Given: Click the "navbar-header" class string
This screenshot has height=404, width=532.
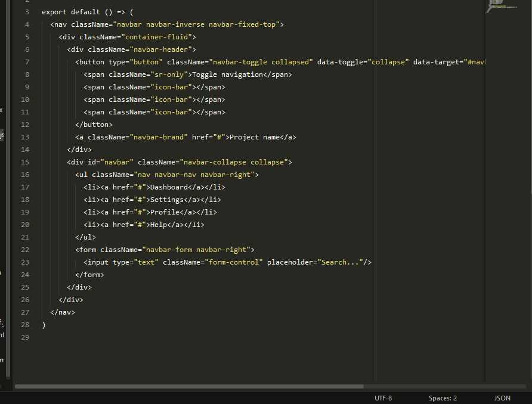Looking at the screenshot, I should [161, 49].
